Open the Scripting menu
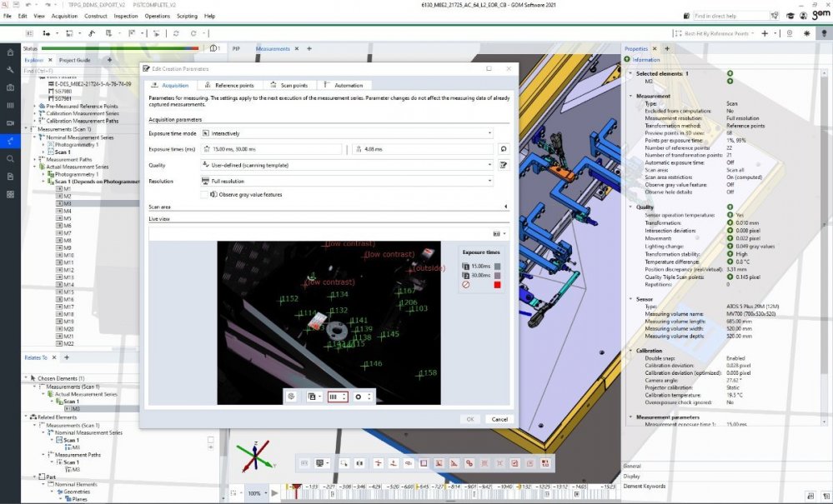This screenshot has width=833, height=504. coord(187,16)
